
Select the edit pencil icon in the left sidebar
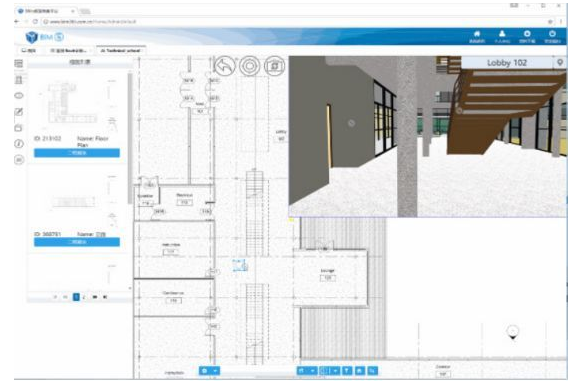point(19,112)
